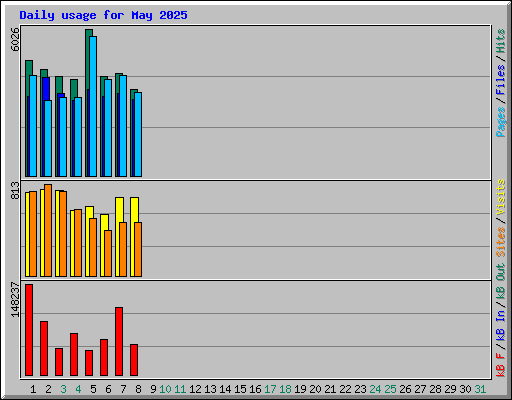Select the red kB F bar for day 3
Screen dimensions: 512x400
click(x=59, y=362)
